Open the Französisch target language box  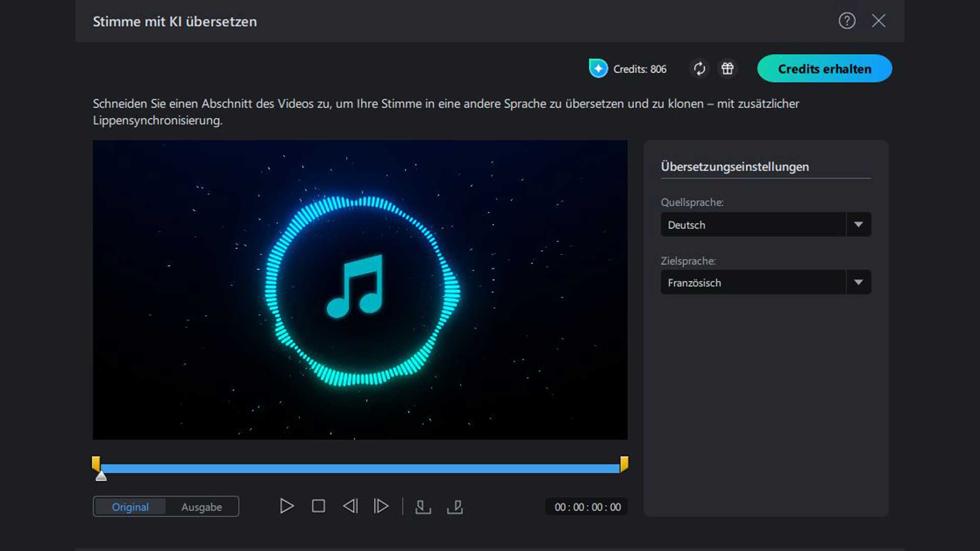[x=753, y=282]
